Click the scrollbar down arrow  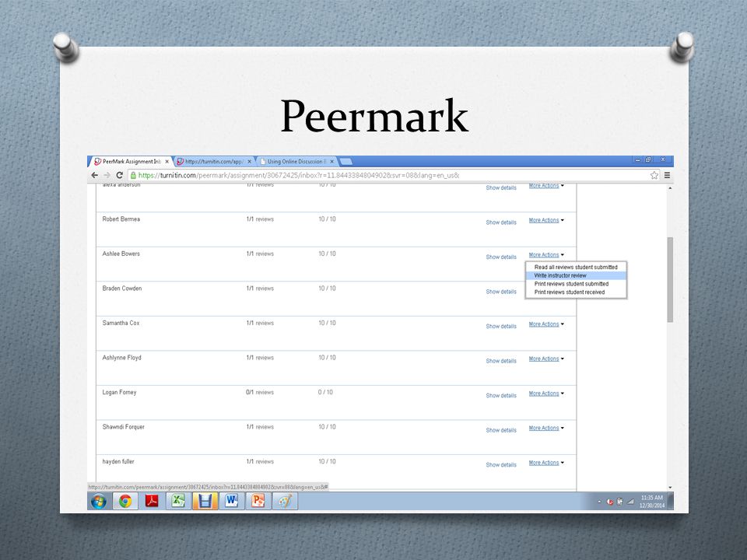click(x=670, y=488)
